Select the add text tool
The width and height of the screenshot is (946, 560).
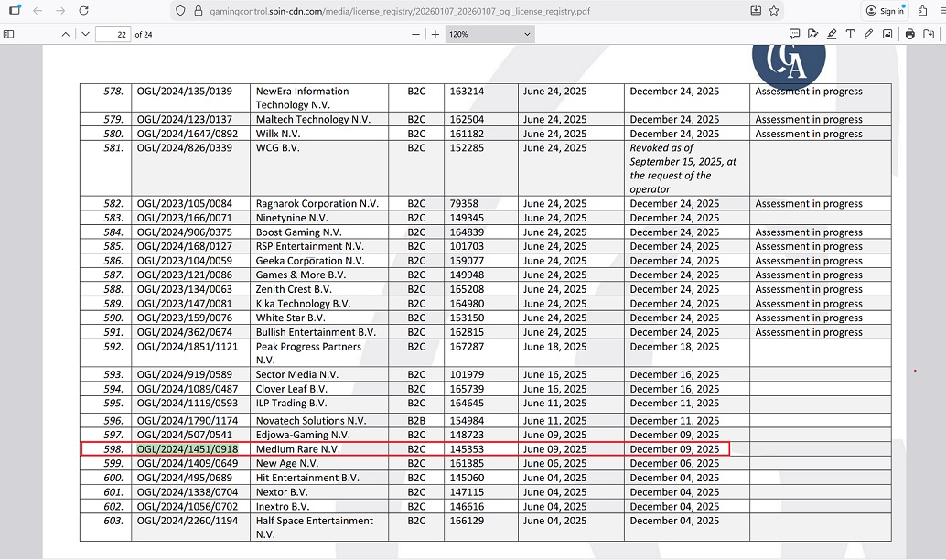tap(850, 34)
